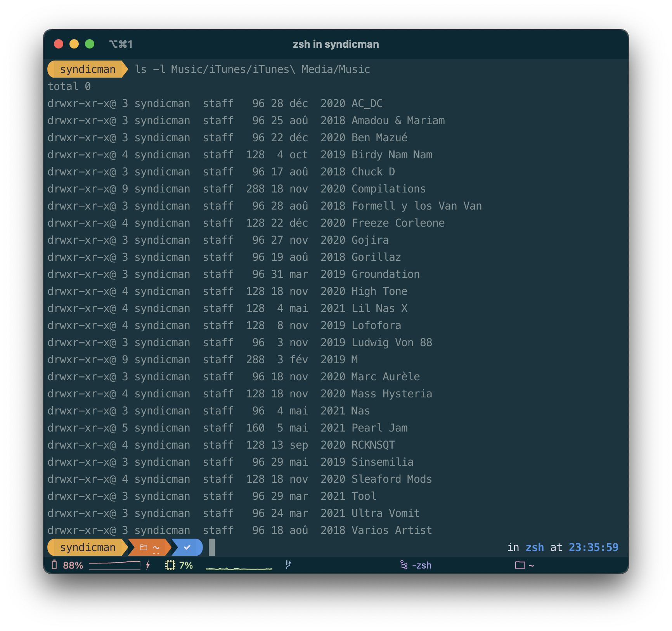This screenshot has width=672, height=631.
Task: Click the yellow minimize window button
Action: (x=74, y=44)
